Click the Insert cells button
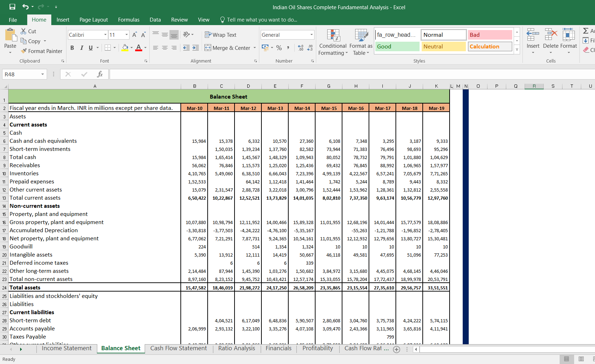Image resolution: width=595 pixels, height=364 pixels. pos(533,41)
